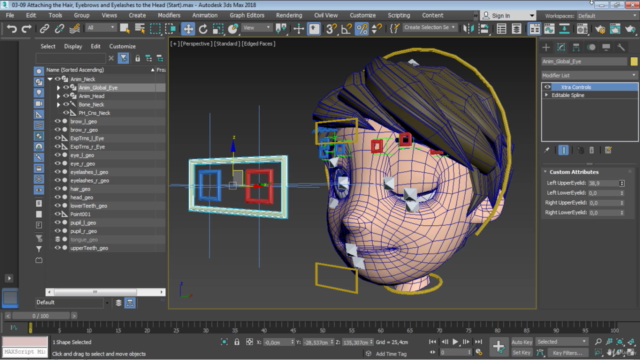Expand the Anim_Head tree node

(x=58, y=96)
